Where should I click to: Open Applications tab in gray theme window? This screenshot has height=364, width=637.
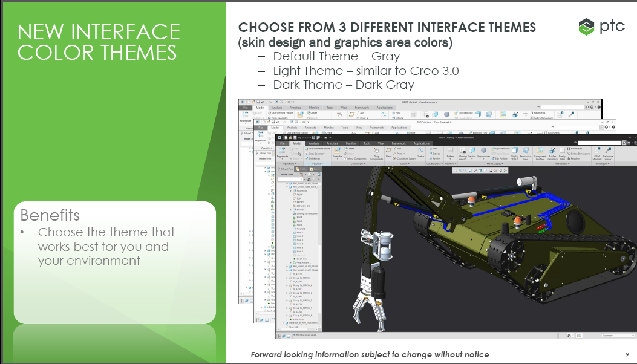384,108
